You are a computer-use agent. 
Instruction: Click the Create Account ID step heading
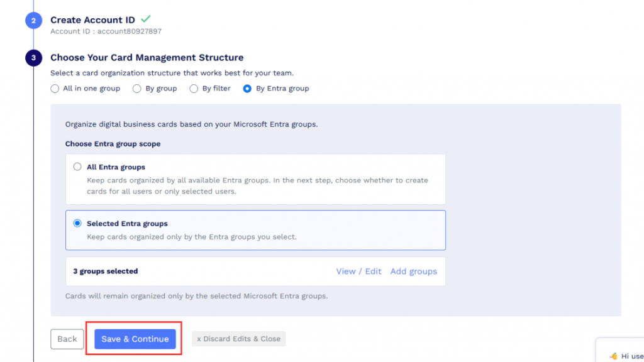pyautogui.click(x=93, y=19)
